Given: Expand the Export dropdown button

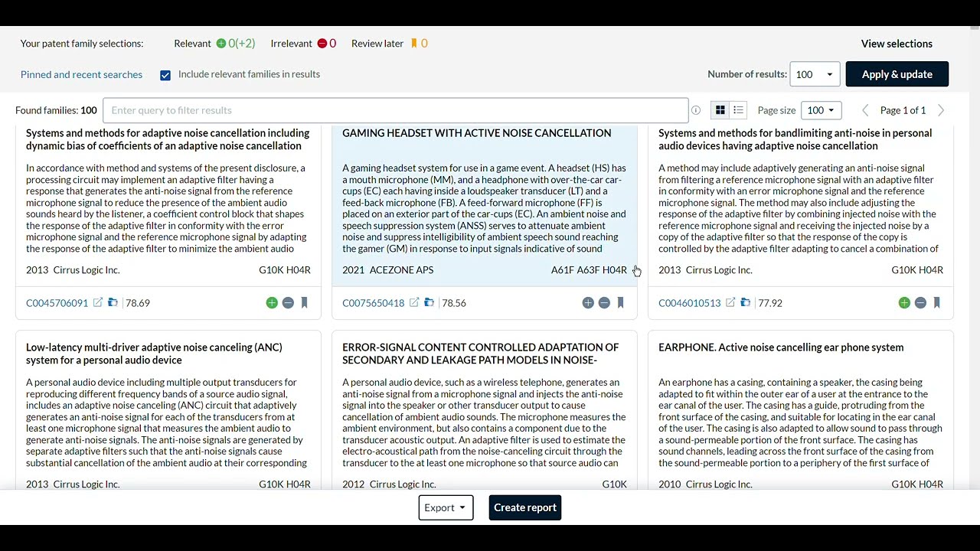Looking at the screenshot, I should [446, 507].
